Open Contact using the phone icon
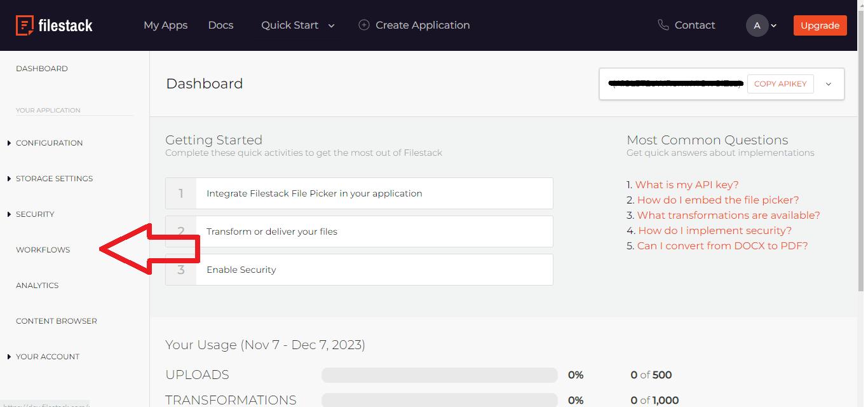Viewport: 868px width, 407px height. 663,25
